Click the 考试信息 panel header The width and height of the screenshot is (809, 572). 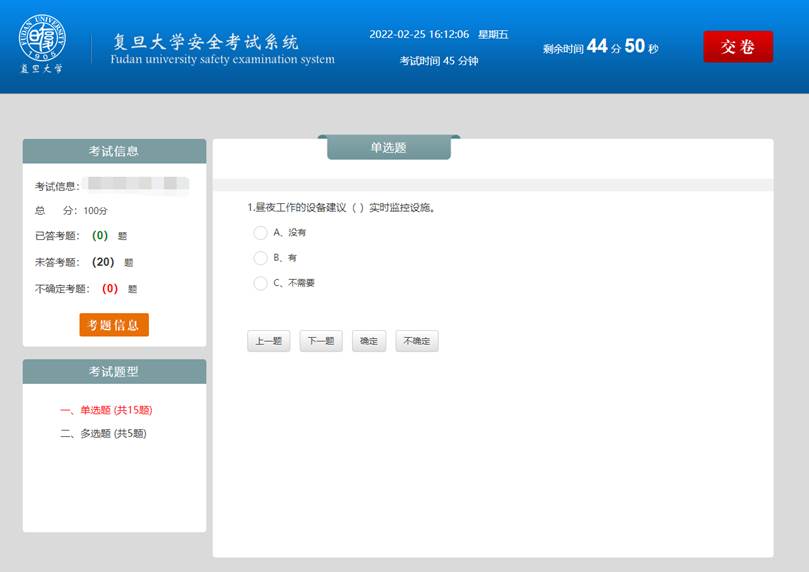click(x=114, y=151)
